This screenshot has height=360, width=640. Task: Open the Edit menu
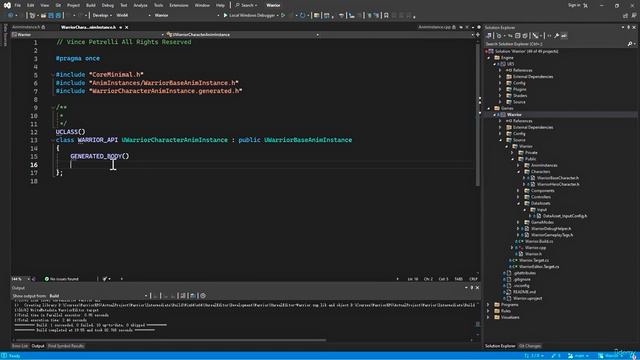tap(31, 5)
